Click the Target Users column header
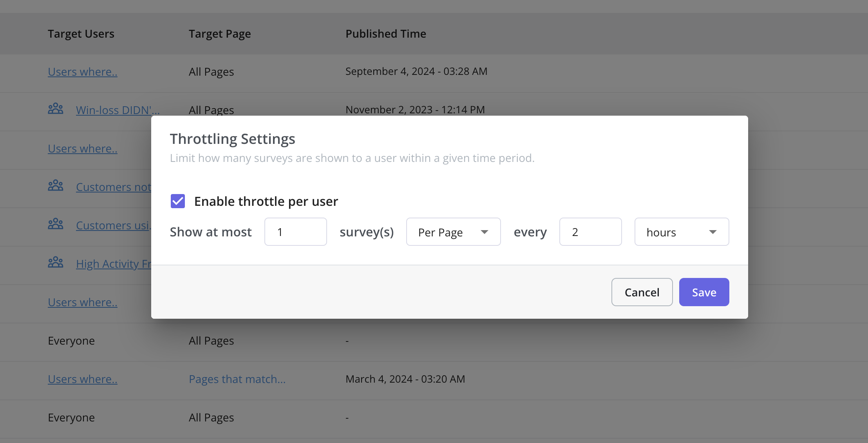Screen dimensions: 868x443 81,34
